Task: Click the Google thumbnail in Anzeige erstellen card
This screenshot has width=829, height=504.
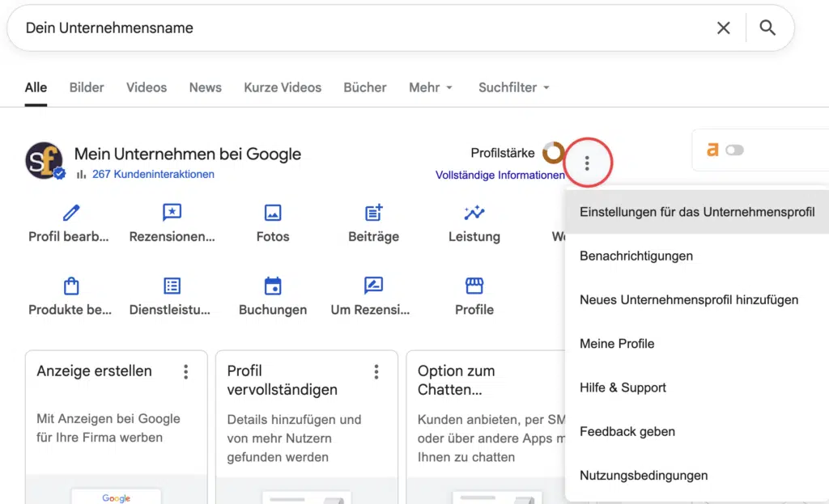Action: (x=117, y=497)
